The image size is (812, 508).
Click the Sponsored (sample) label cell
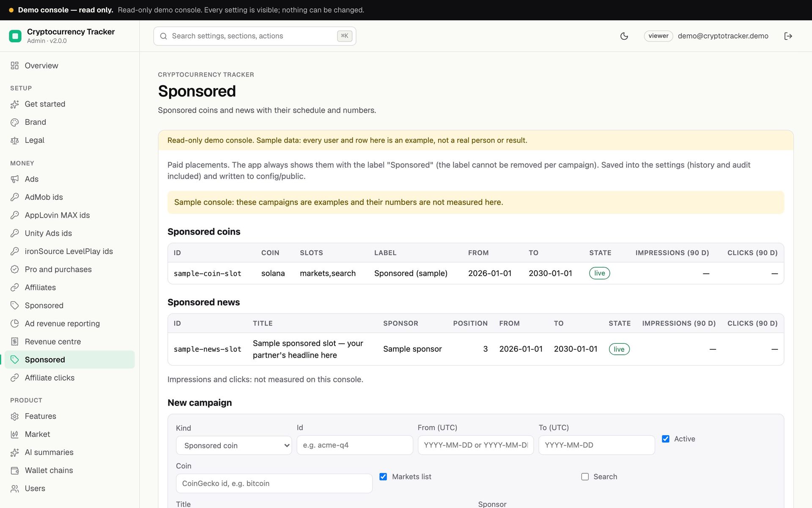[x=411, y=273]
